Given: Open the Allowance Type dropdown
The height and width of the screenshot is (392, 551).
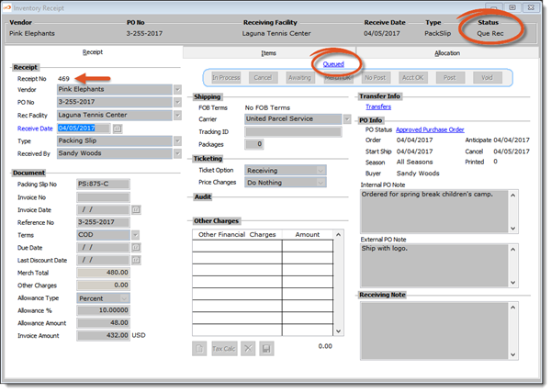Looking at the screenshot, I should click(x=124, y=298).
